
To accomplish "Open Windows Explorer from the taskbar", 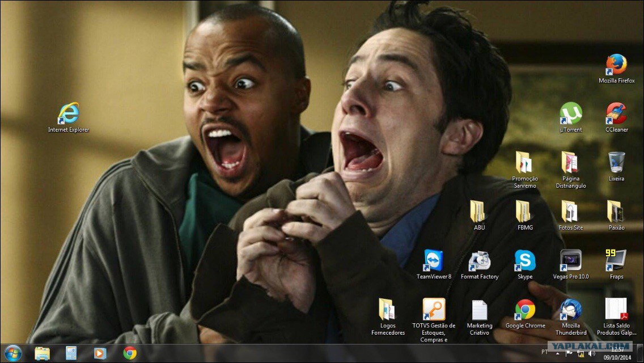I will pyautogui.click(x=42, y=353).
